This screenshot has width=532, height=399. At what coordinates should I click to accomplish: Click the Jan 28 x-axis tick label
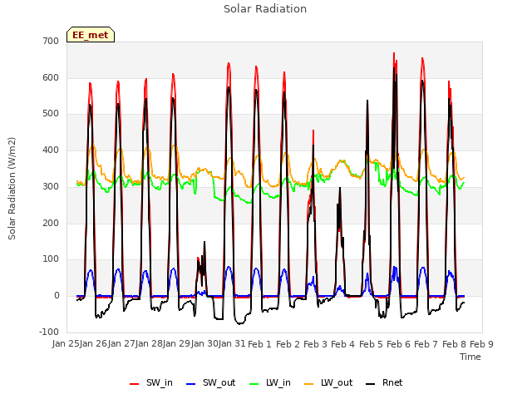click(x=149, y=344)
